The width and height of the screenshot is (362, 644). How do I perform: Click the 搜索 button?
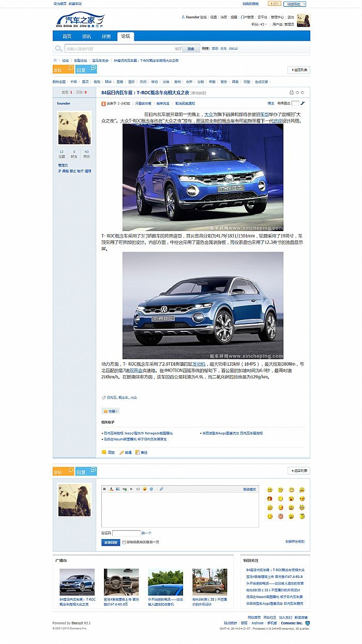pyautogui.click(x=191, y=49)
